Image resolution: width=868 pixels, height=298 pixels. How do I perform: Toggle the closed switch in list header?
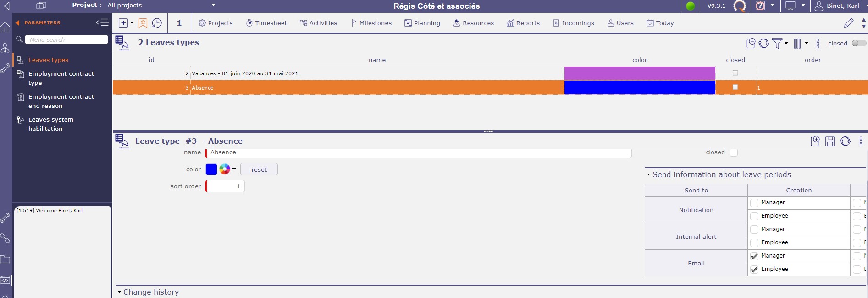[x=858, y=43]
